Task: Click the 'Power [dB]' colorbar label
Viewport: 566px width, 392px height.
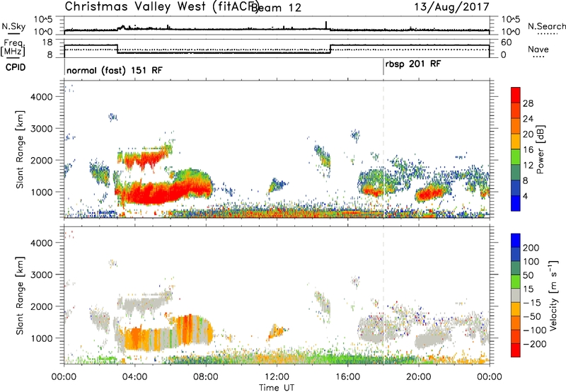Action: (541, 149)
